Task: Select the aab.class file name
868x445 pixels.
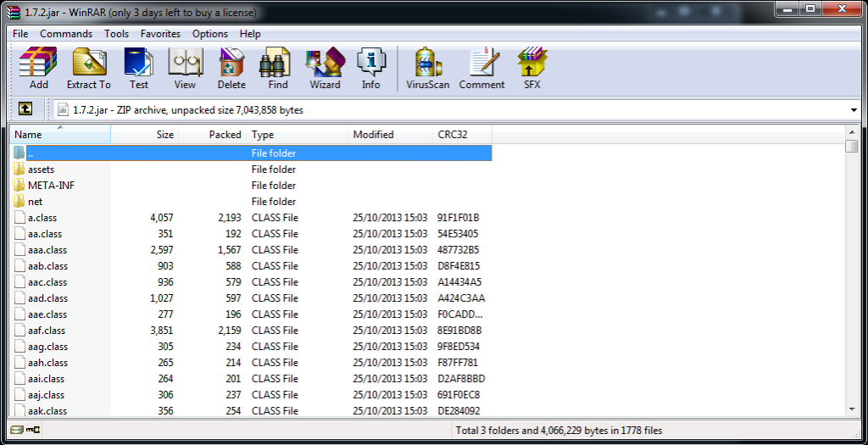Action: [47, 265]
